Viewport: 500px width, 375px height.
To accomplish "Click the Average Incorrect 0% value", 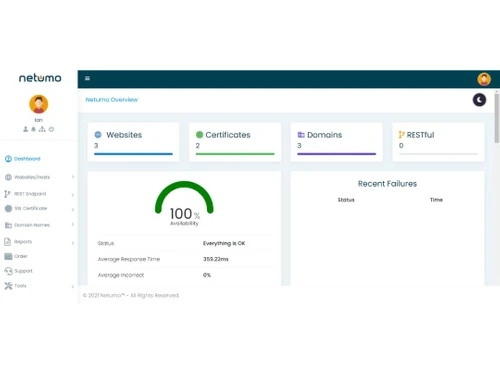I will pyautogui.click(x=207, y=275).
